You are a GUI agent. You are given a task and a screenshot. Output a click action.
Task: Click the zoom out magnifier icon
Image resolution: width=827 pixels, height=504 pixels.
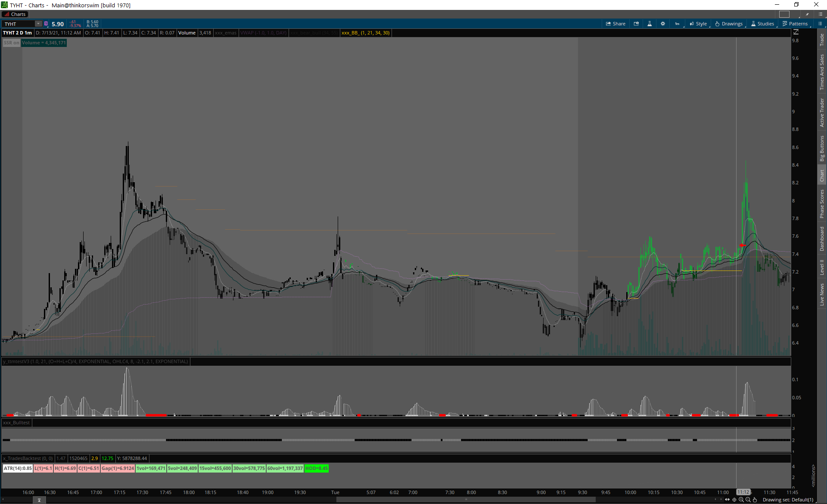pyautogui.click(x=748, y=500)
